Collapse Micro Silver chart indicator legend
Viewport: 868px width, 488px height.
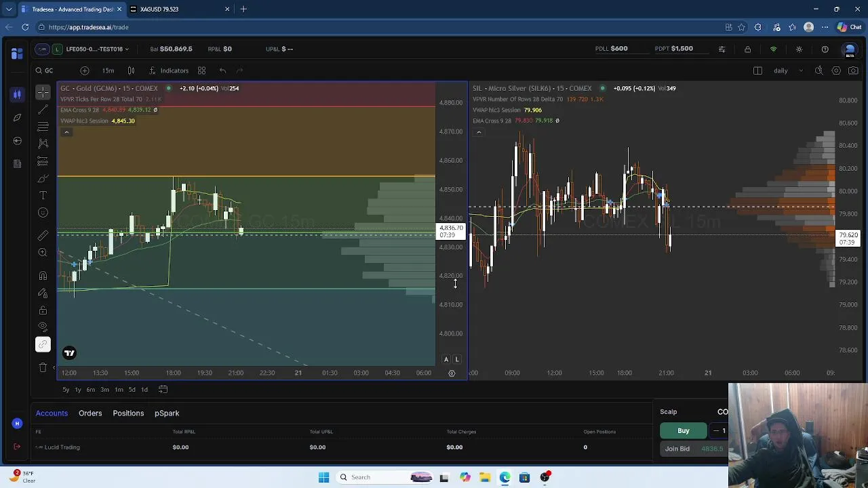[x=479, y=132]
